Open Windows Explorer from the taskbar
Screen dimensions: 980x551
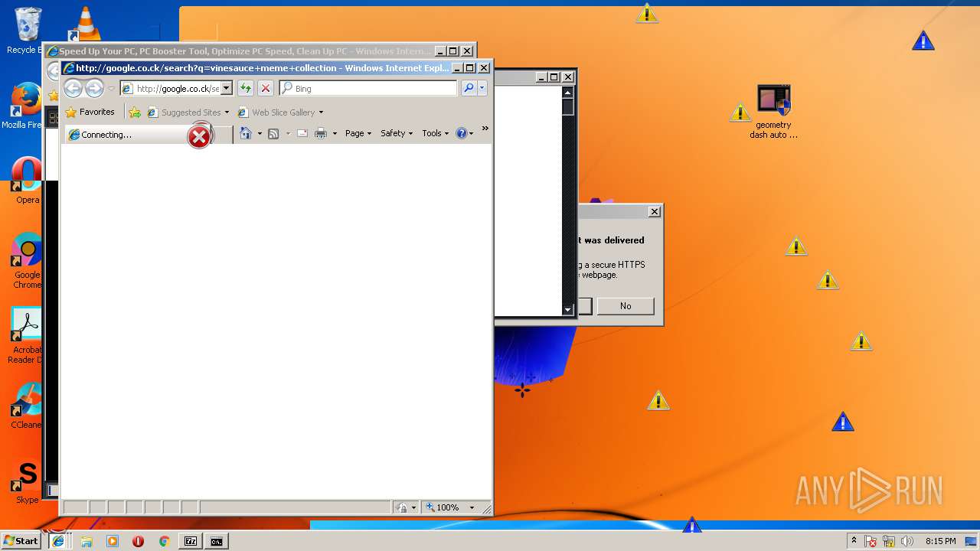pos(87,541)
